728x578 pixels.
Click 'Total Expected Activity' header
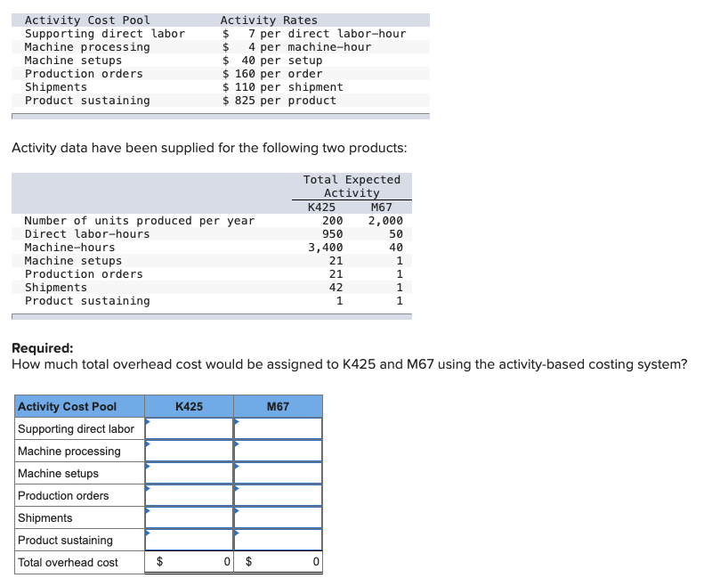(352, 186)
